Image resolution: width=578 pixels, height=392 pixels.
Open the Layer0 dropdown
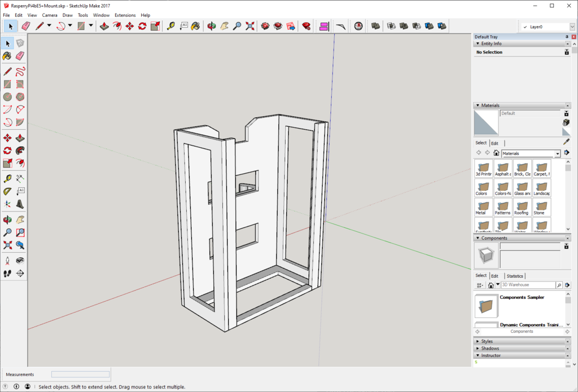click(x=571, y=27)
